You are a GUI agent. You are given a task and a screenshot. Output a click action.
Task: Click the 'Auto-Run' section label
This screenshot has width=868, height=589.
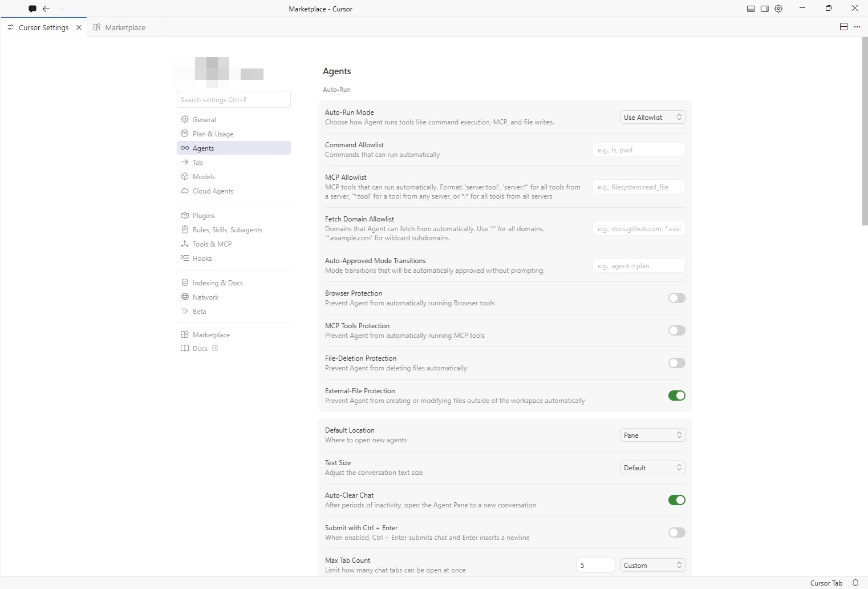coord(336,90)
